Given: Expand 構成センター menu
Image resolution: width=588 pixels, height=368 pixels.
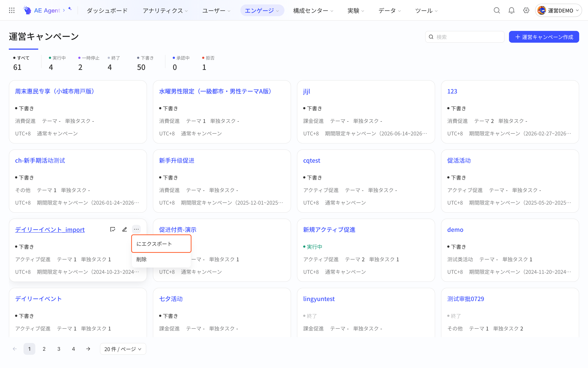Looking at the screenshot, I should tap(313, 10).
